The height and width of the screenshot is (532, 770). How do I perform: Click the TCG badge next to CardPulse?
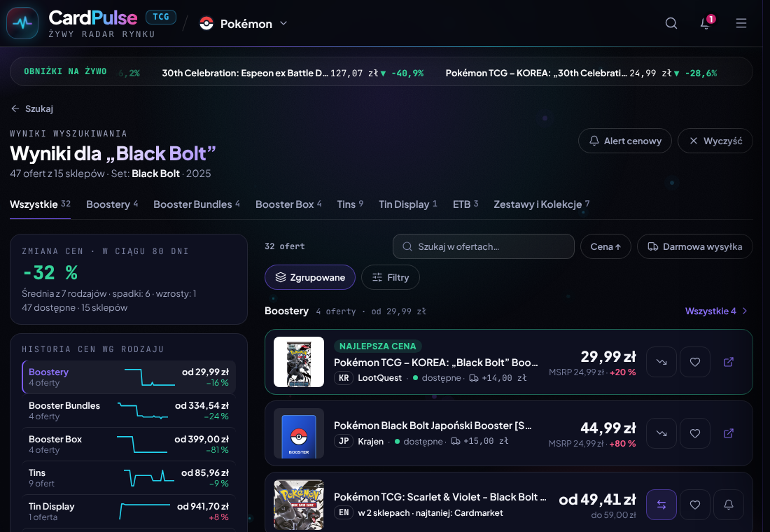[x=160, y=17]
